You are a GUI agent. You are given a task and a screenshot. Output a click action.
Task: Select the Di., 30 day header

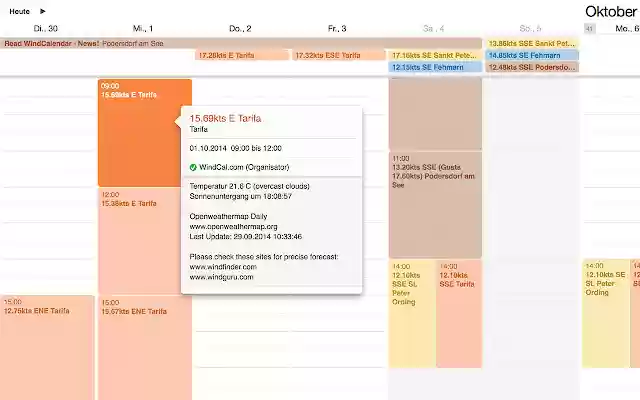(45, 29)
